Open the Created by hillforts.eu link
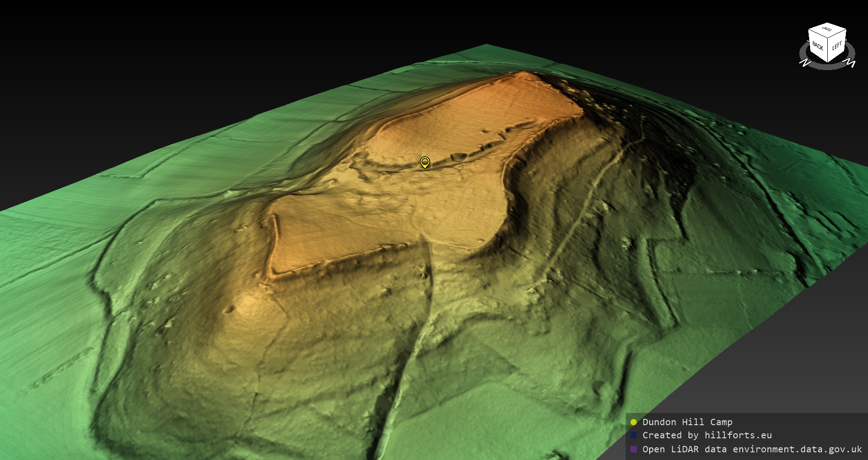This screenshot has width=868, height=460. tap(707, 436)
